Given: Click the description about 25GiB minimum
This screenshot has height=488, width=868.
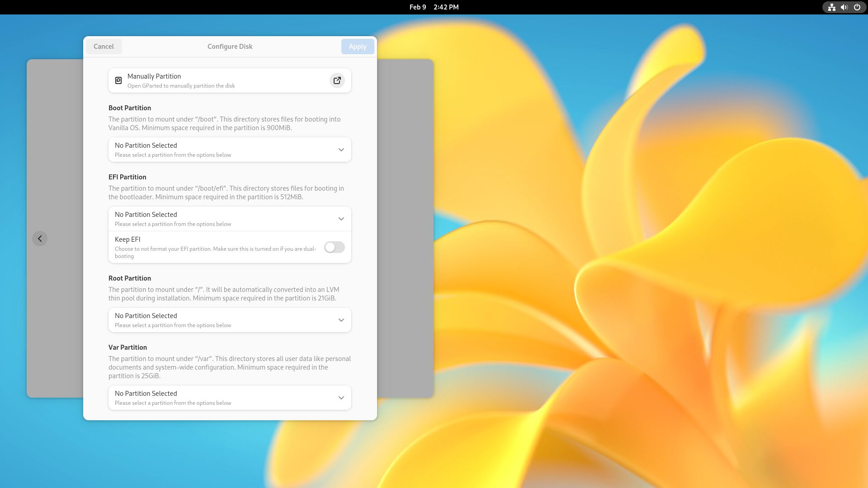Looking at the screenshot, I should click(230, 367).
